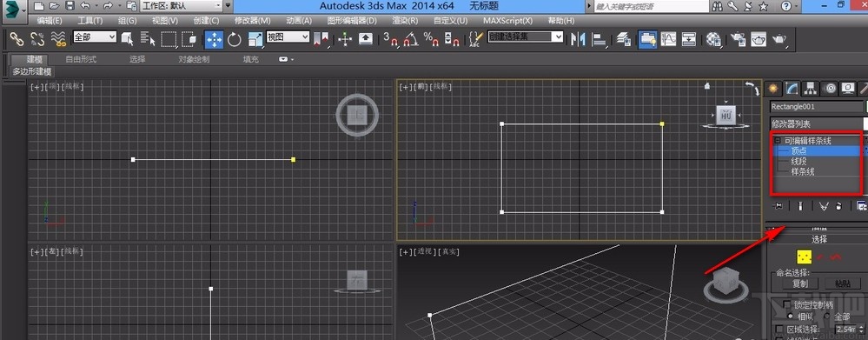Click the Render Production teapot icon

pyautogui.click(x=779, y=39)
